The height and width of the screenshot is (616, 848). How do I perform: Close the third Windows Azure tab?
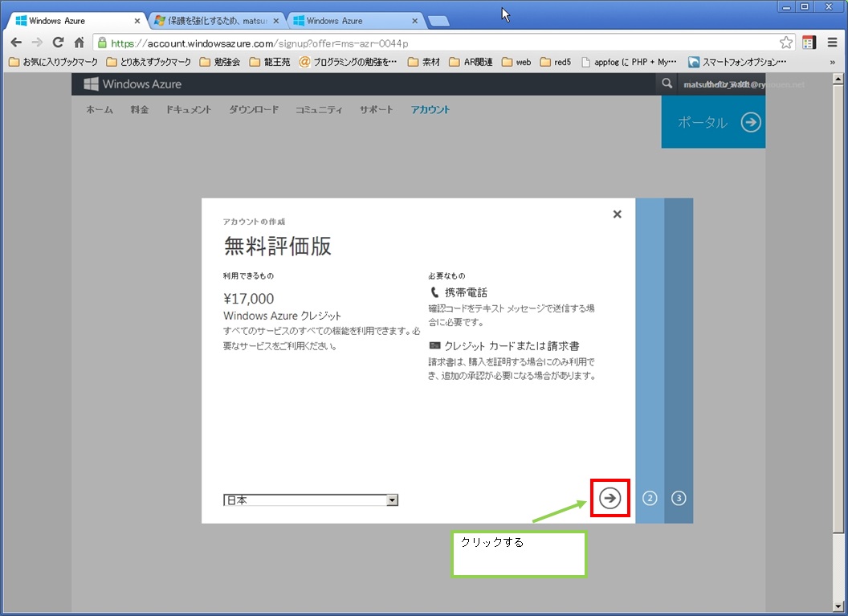[x=415, y=21]
